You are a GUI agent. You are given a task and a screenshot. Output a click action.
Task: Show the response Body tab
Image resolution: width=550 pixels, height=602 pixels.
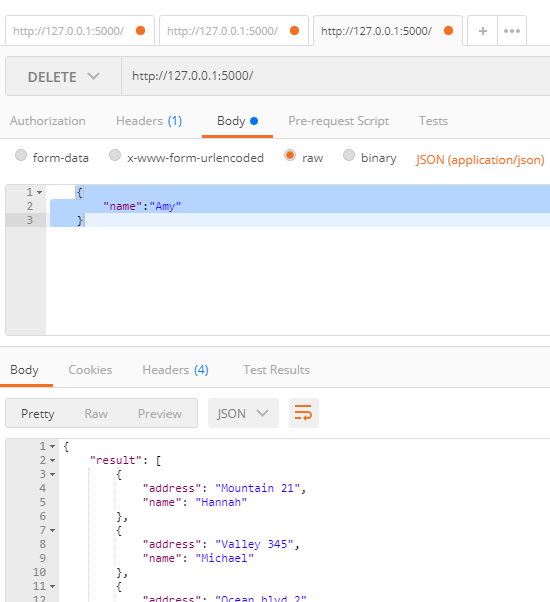coord(25,370)
